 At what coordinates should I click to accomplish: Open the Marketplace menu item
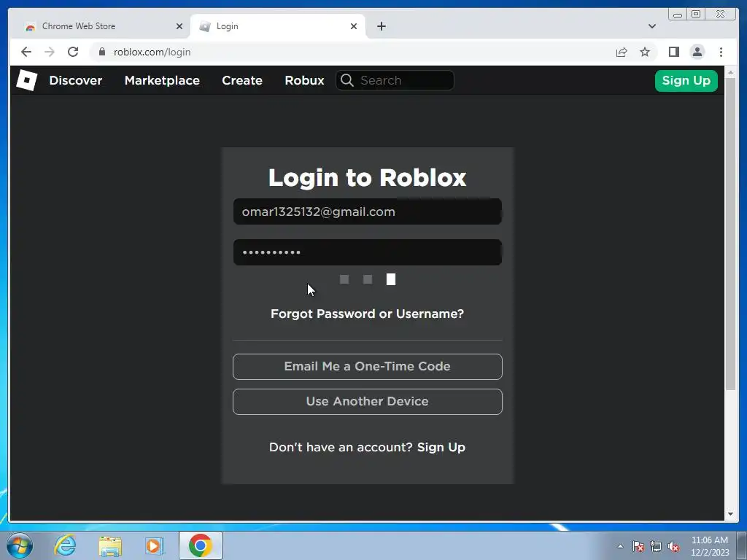(x=162, y=80)
